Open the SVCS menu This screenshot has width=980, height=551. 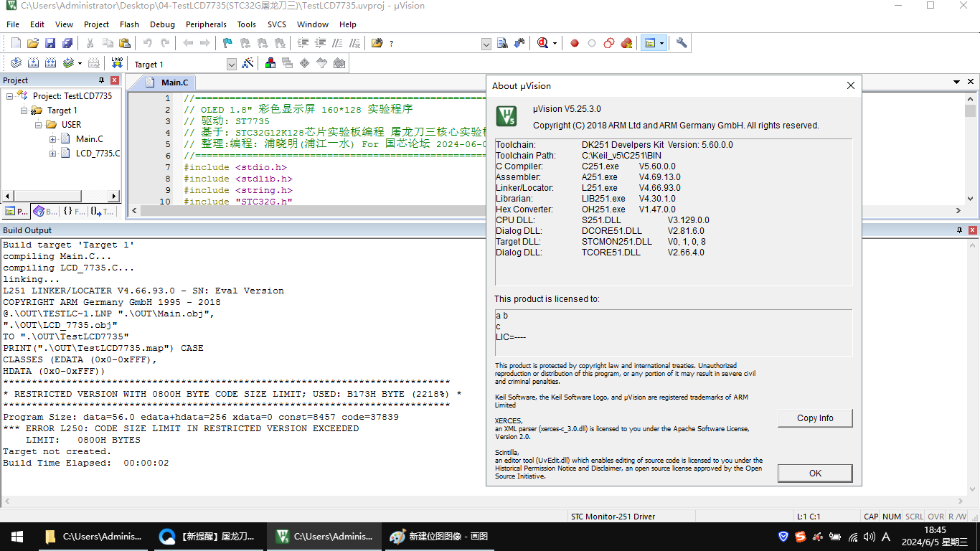point(277,24)
